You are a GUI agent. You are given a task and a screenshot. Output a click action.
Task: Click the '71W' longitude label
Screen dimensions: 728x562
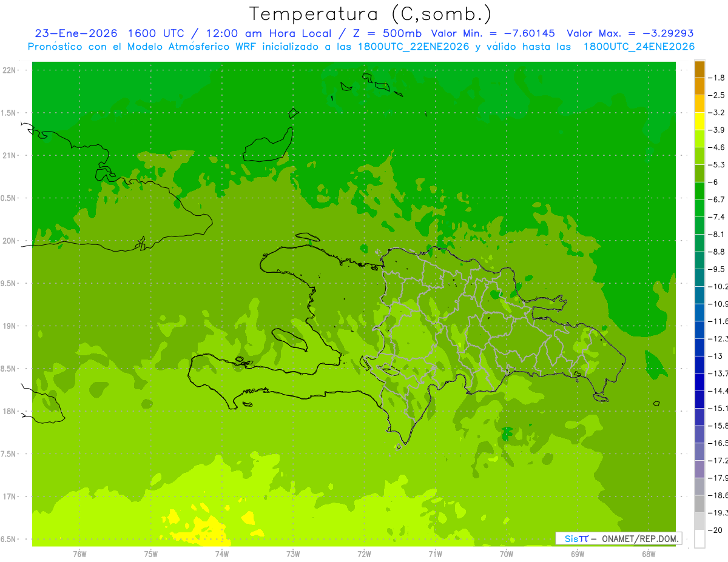click(435, 554)
